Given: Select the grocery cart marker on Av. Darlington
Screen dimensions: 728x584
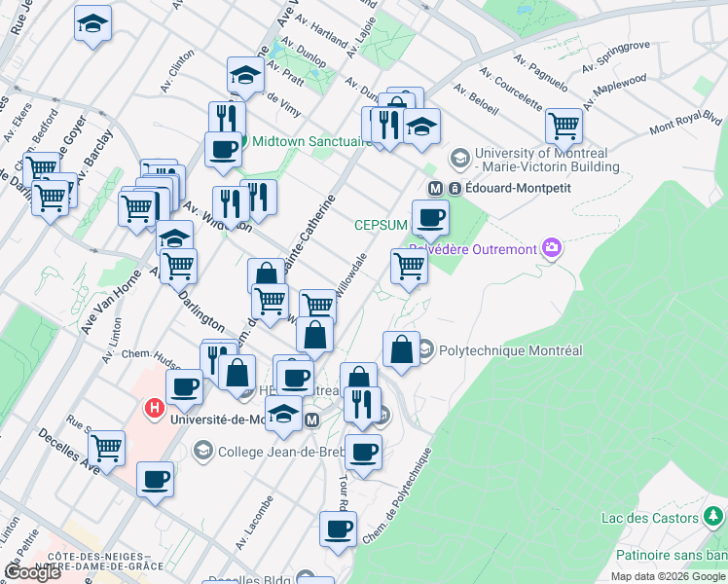Looking at the screenshot, I should (x=178, y=268).
